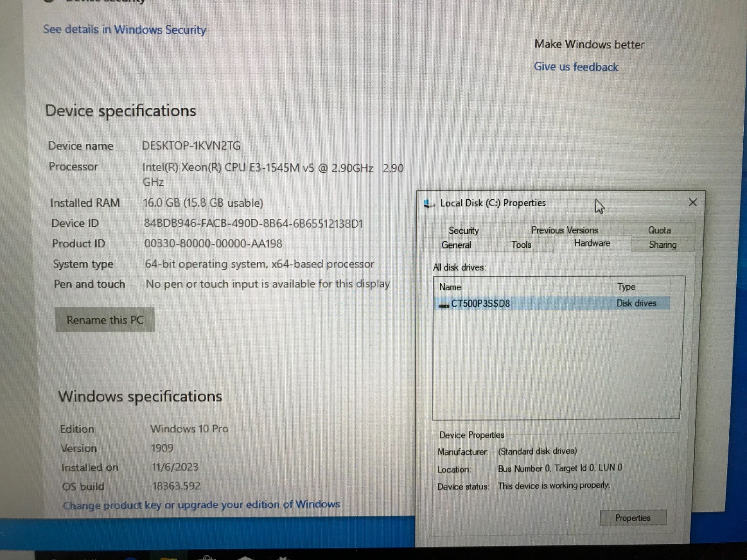This screenshot has height=560, width=747.
Task: Click the Make Windows better heading
Action: pyautogui.click(x=589, y=44)
